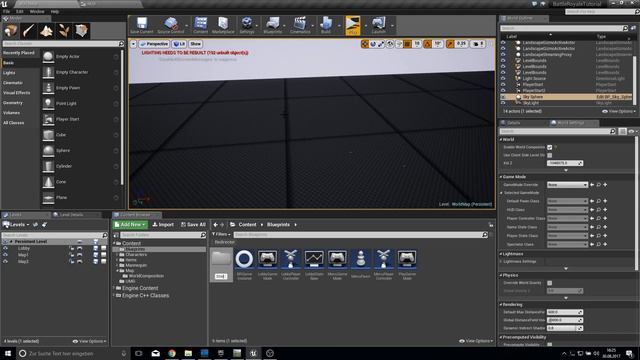Open Source Control from the toolbar
This screenshot has width=640, height=360.
[171, 25]
